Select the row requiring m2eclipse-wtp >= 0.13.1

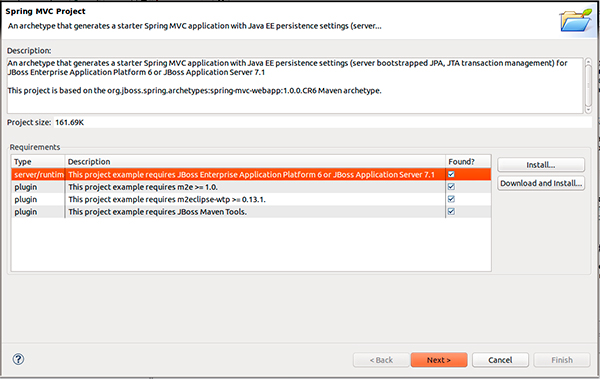pyautogui.click(x=251, y=199)
